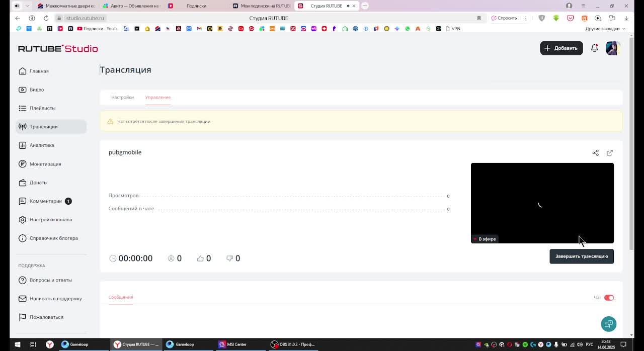Switch to Подписки browser tab
This screenshot has width=644, height=351.
coord(196,6)
